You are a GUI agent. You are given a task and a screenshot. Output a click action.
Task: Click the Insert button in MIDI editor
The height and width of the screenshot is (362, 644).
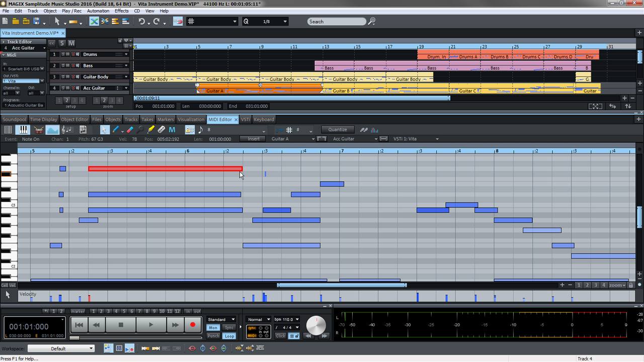[x=254, y=139]
